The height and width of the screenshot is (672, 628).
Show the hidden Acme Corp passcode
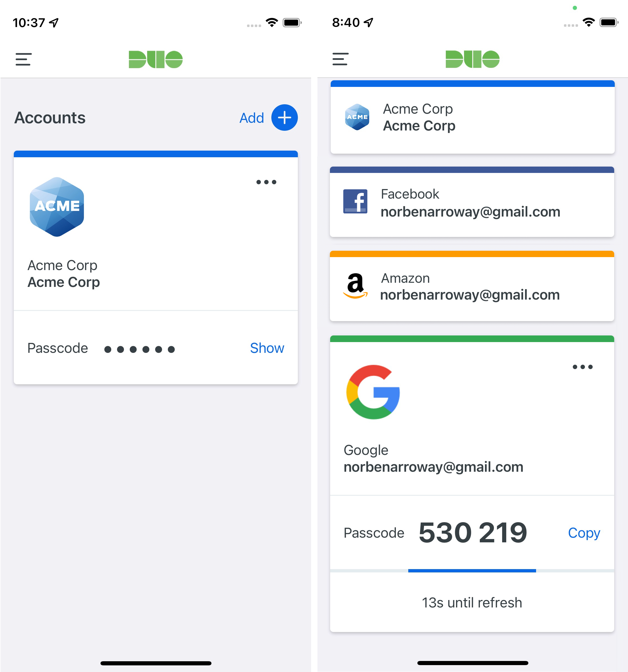coord(266,348)
